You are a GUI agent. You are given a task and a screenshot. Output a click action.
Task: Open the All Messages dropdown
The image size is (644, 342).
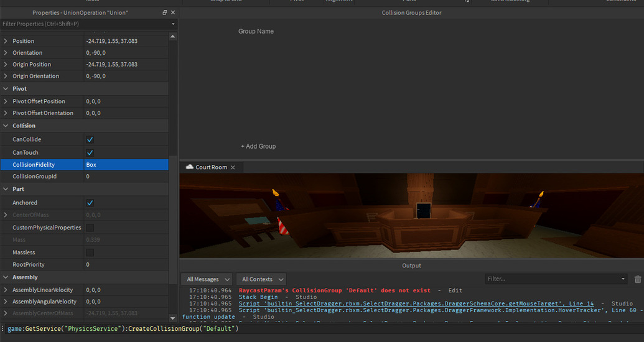pyautogui.click(x=207, y=279)
